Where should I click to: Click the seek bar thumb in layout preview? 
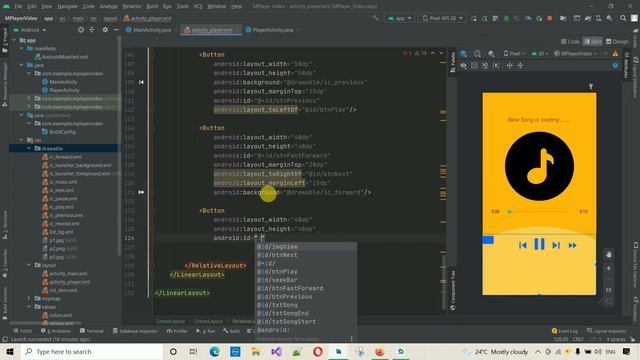coord(509,211)
